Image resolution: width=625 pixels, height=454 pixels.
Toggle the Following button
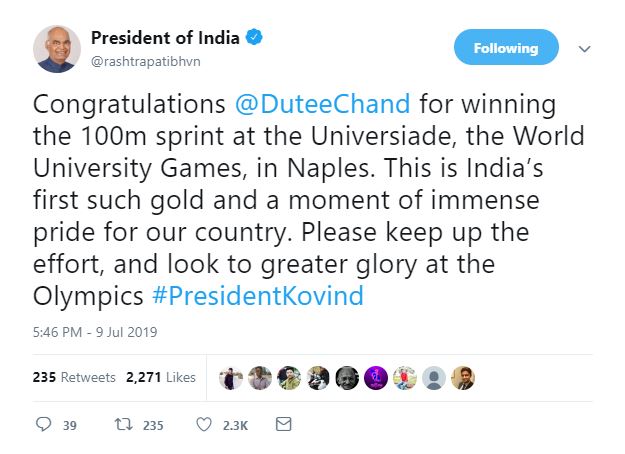[506, 47]
